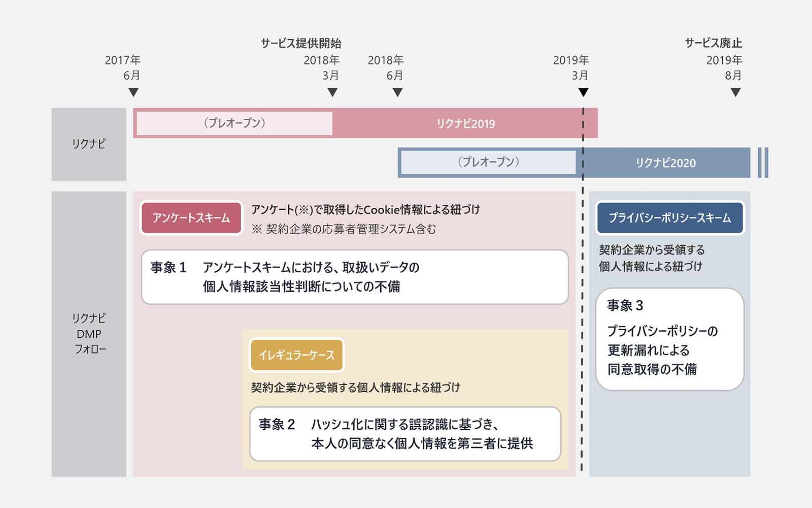Click the リクナビ2020 bar label
This screenshot has height=508, width=812.
pos(666,163)
